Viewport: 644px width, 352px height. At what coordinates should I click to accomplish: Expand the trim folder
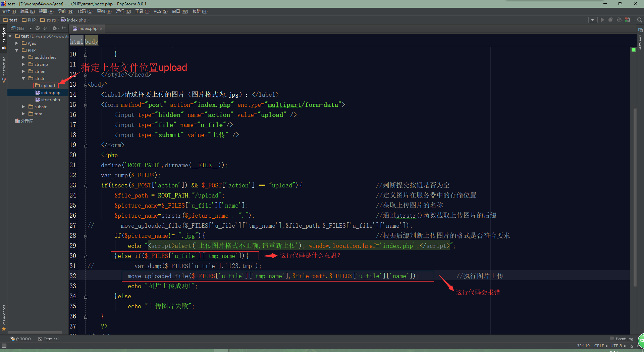23,114
